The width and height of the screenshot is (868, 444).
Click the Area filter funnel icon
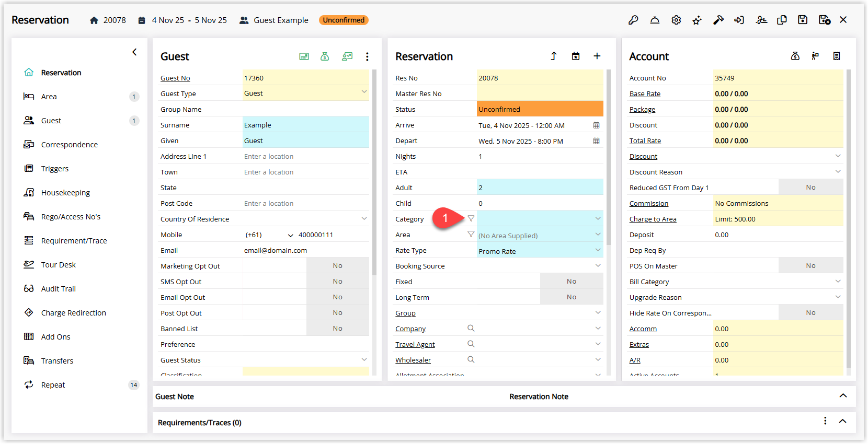(471, 234)
